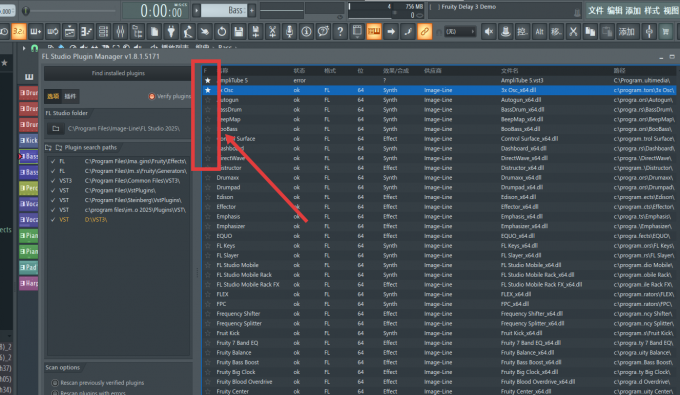
Task: Select the 插件 tab in Plugin Manager
Action: [70, 96]
